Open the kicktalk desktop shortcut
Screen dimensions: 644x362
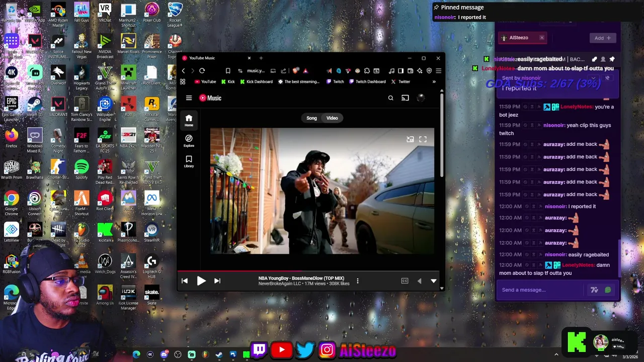[x=105, y=233]
